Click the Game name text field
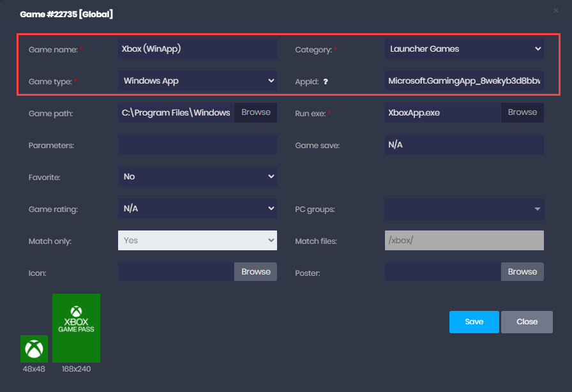The width and height of the screenshot is (572, 392). (197, 49)
